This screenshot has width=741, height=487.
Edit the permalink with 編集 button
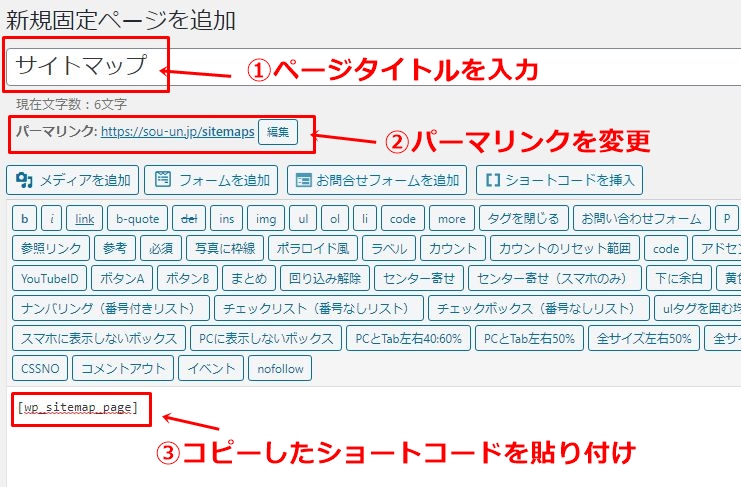click(278, 132)
